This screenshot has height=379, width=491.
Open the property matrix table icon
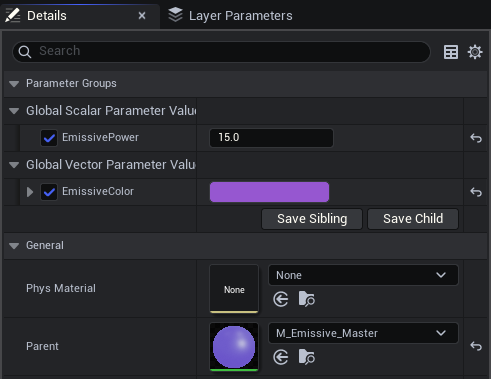[x=451, y=52]
